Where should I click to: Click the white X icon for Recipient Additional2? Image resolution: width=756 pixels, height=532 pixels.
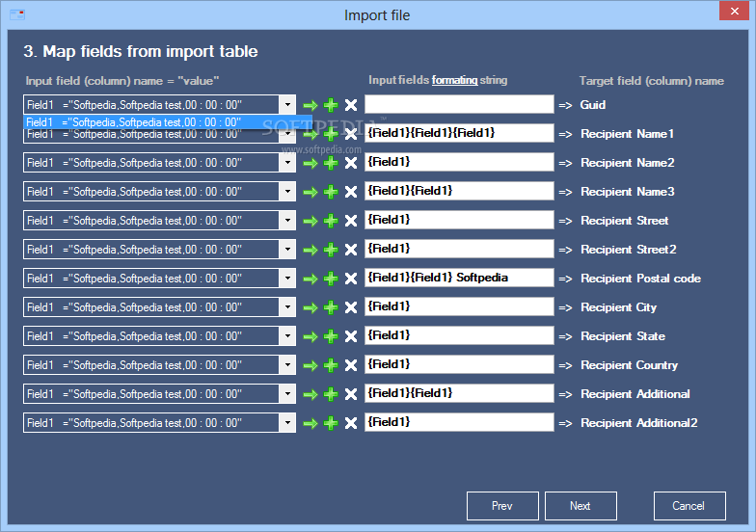point(351,423)
